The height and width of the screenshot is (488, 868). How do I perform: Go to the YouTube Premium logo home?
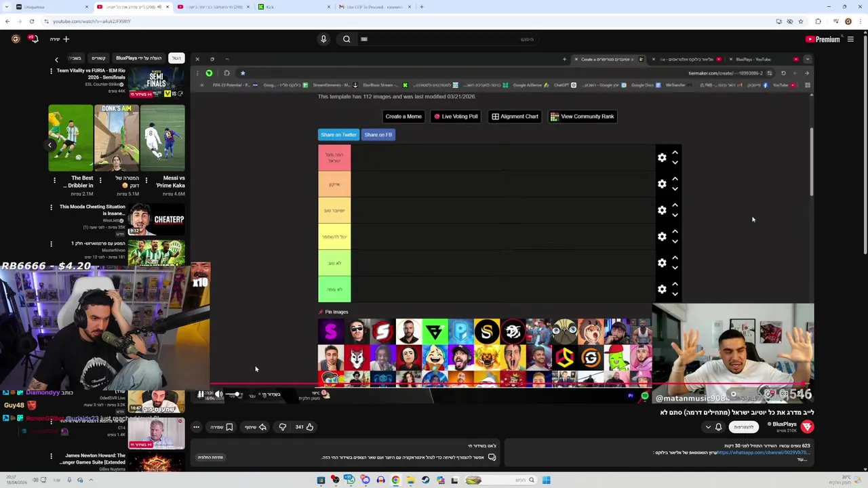point(823,39)
